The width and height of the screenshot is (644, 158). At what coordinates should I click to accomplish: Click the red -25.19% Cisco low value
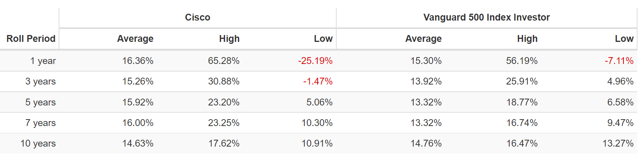point(315,61)
